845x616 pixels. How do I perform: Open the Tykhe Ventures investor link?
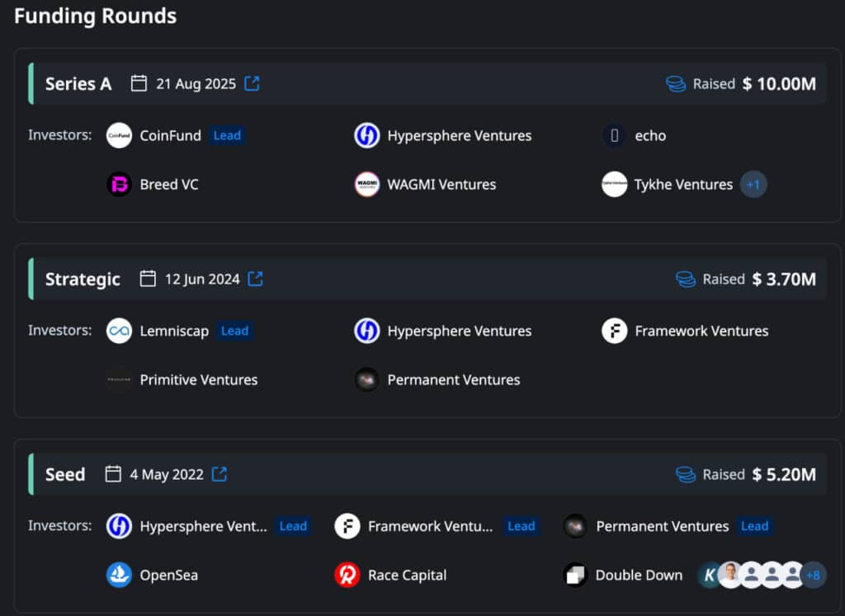[x=683, y=185]
